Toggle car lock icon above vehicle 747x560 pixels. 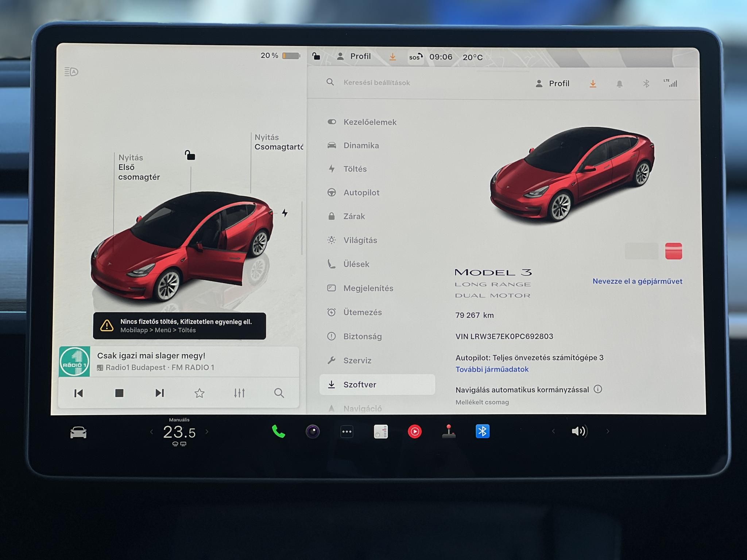click(x=190, y=155)
